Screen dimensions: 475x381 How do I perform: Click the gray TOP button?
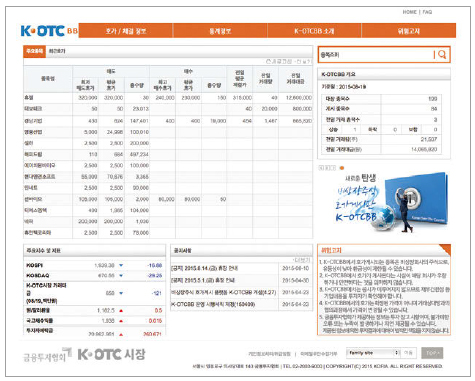pyautogui.click(x=432, y=353)
